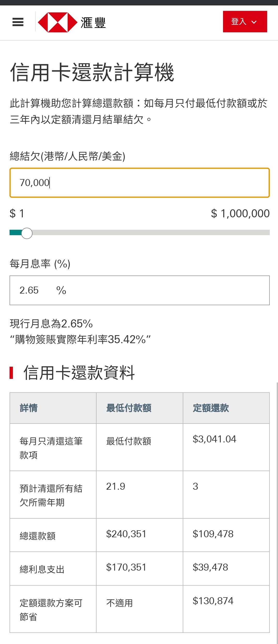Click the 滙豐 brand name text
Viewport: 278px width, 644px height.
(x=93, y=22)
